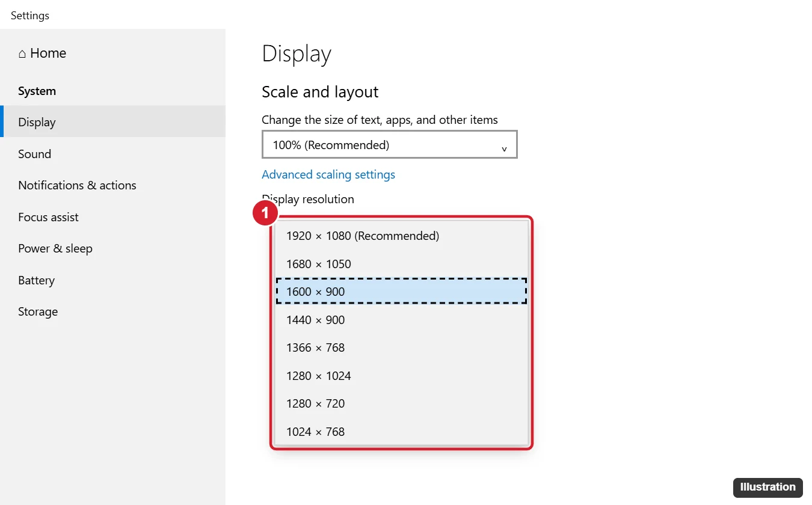Choose 1366 × 768 resolution
The height and width of the screenshot is (505, 812).
click(x=401, y=347)
